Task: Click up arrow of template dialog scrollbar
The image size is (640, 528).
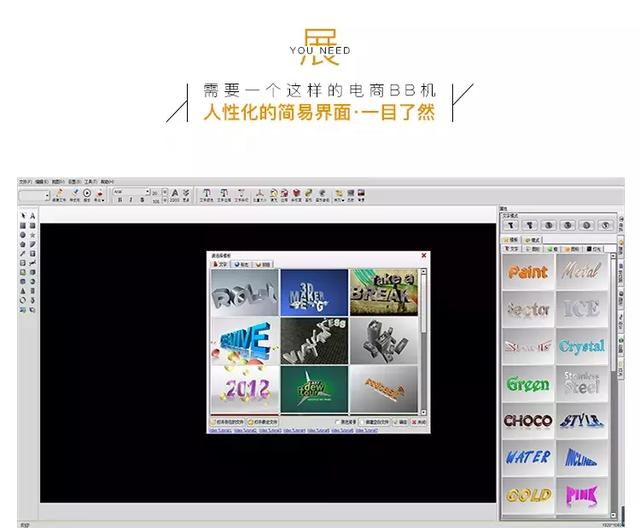Action: (x=423, y=271)
